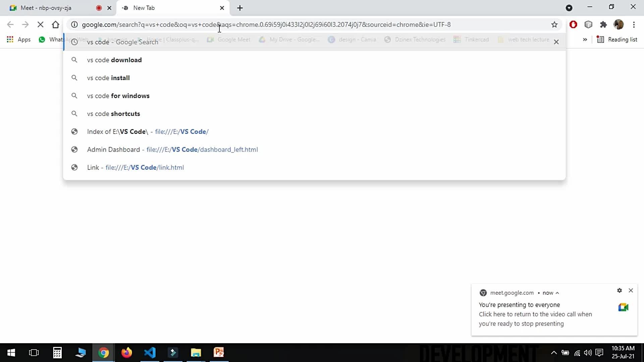Screen dimensions: 644x362
Task: Open the tab search dropdown arrow
Action: (x=569, y=8)
